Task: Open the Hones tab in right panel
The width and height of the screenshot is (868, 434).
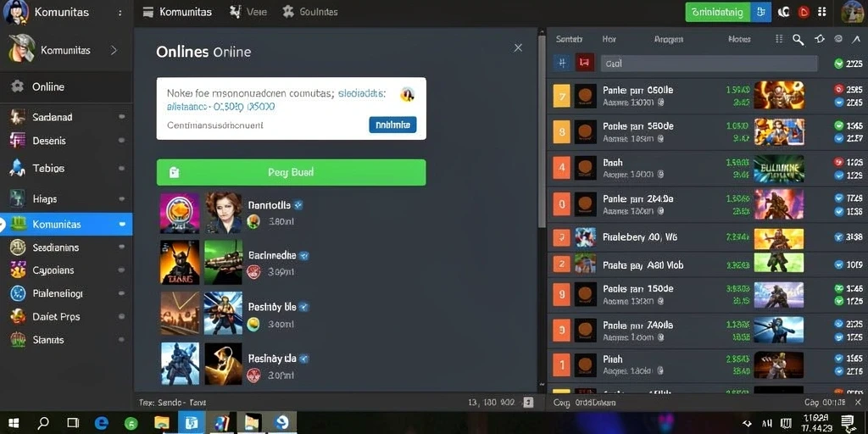Action: click(x=739, y=39)
